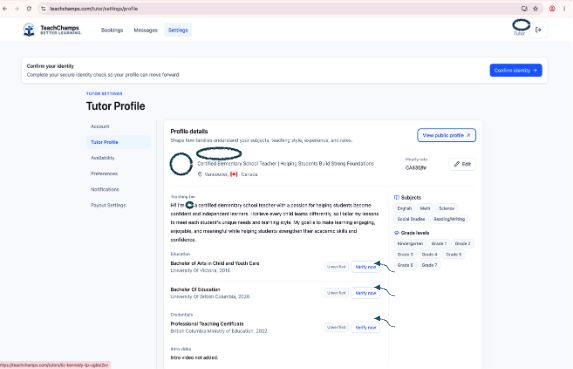Click 'Confirm your identity' banner title

pyautogui.click(x=50, y=66)
